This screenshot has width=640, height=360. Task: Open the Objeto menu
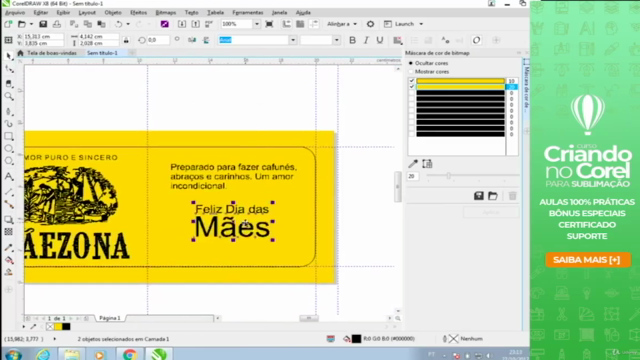coord(113,13)
